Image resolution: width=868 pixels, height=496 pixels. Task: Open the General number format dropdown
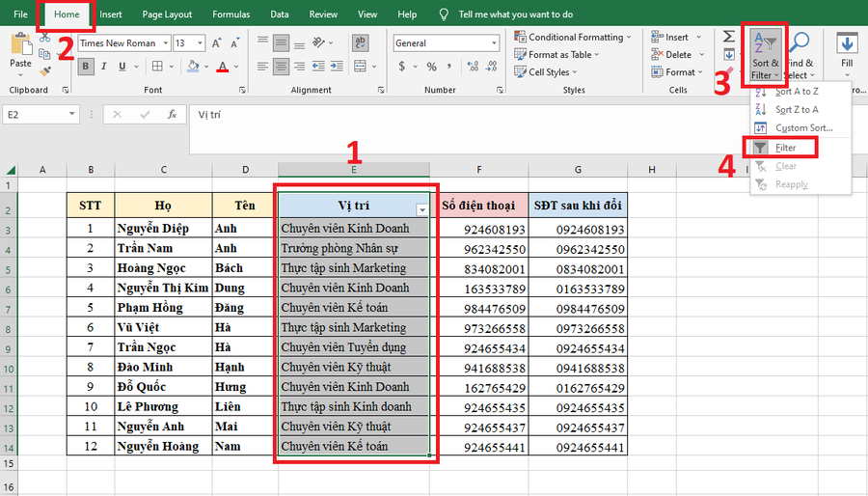494,43
